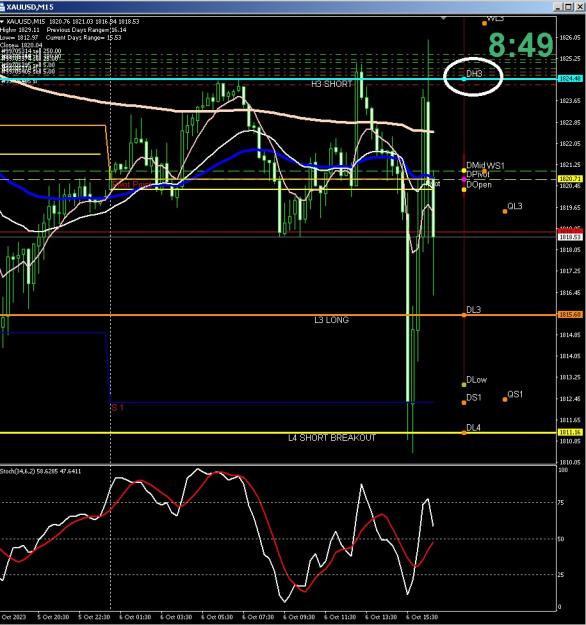Viewport: 586px width, 625px height.
Task: Click the yellow 1811.16 price tag
Action: (570, 432)
